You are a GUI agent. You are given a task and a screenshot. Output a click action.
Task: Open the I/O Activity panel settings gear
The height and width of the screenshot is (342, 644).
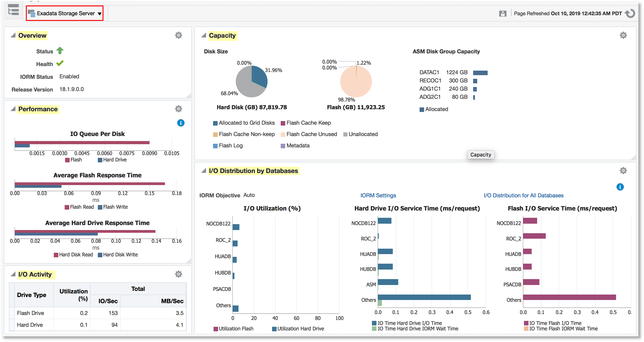click(179, 274)
